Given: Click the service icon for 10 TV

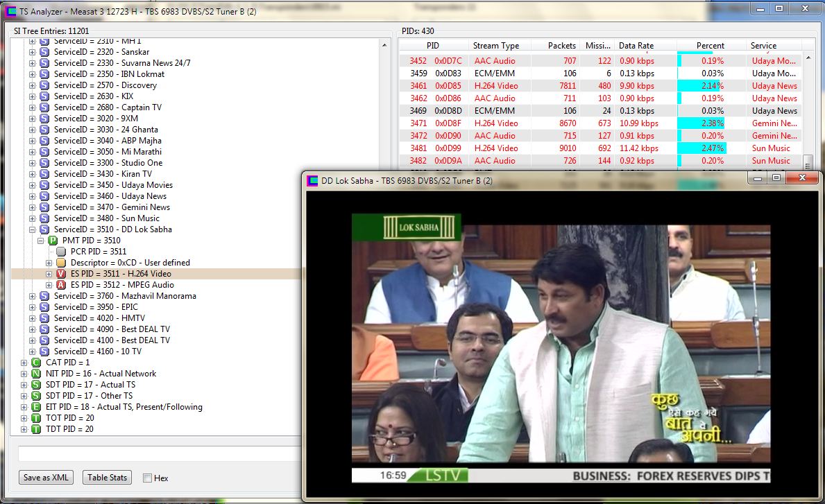Looking at the screenshot, I should tap(44, 351).
